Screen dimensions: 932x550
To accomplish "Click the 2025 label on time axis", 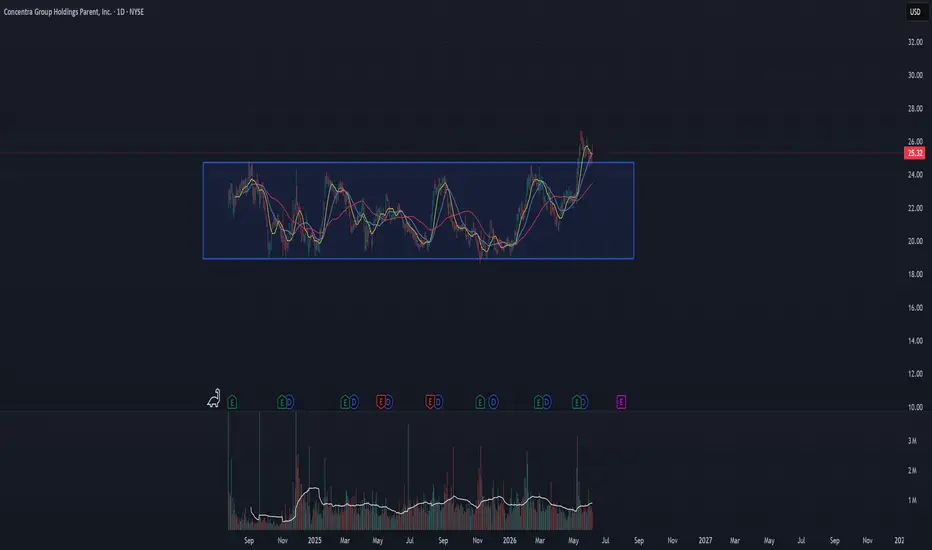I will pos(314,540).
